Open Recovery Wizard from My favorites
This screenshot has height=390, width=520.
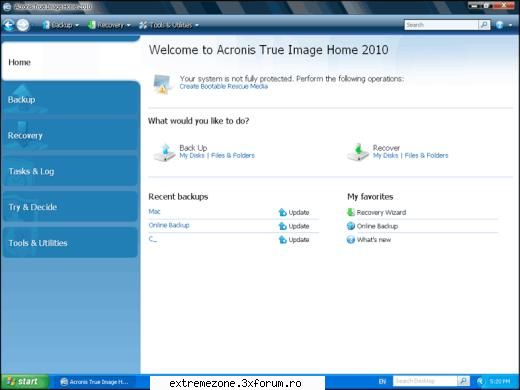click(x=381, y=212)
